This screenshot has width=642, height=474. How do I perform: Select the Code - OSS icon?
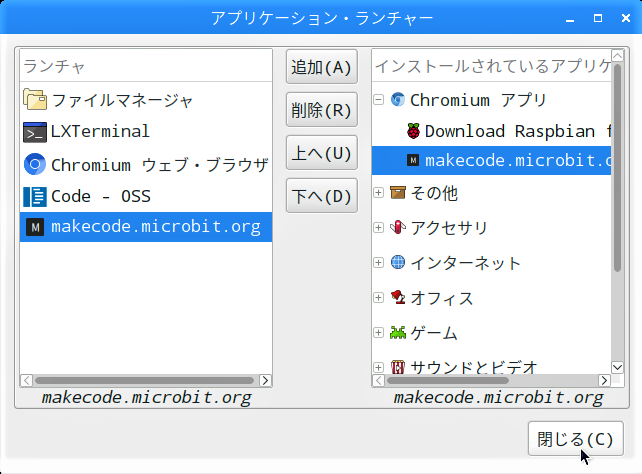tap(35, 196)
